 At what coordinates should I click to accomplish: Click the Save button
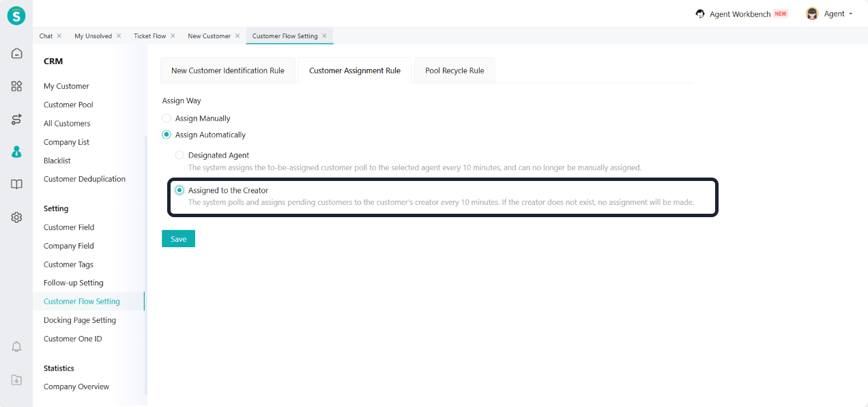178,238
